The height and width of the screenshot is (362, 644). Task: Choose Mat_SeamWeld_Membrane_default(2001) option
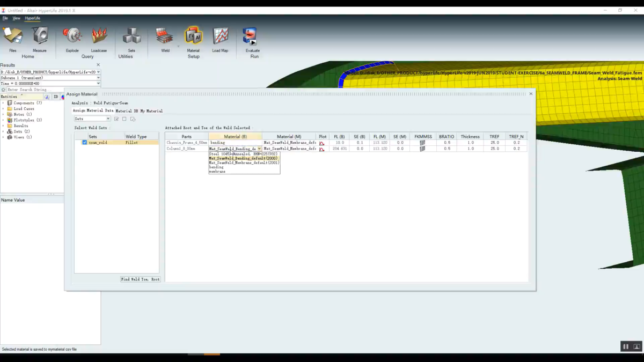pos(244,162)
